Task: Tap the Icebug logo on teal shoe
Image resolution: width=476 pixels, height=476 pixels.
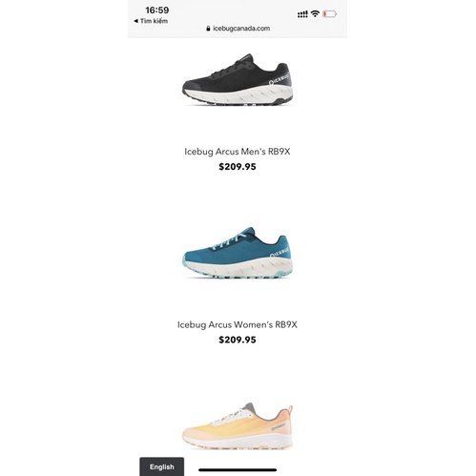Action: point(279,253)
